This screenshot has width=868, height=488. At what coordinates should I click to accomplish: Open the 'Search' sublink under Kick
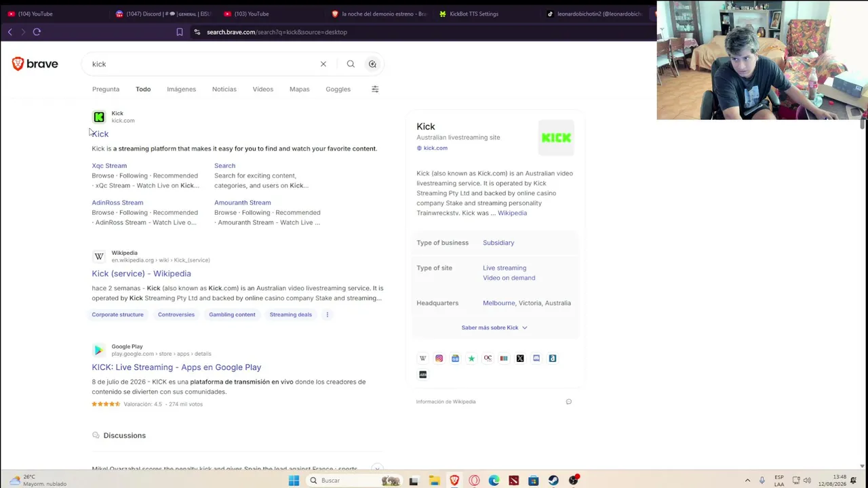click(224, 165)
